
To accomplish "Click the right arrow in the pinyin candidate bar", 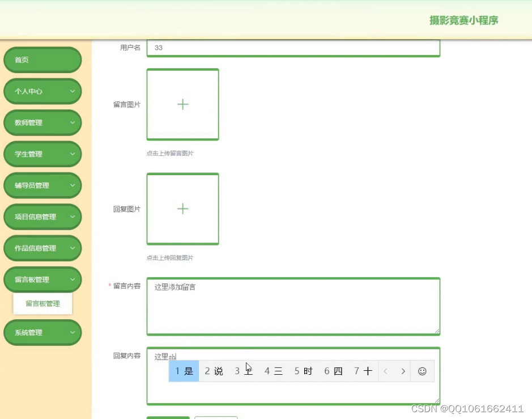I will (x=403, y=371).
